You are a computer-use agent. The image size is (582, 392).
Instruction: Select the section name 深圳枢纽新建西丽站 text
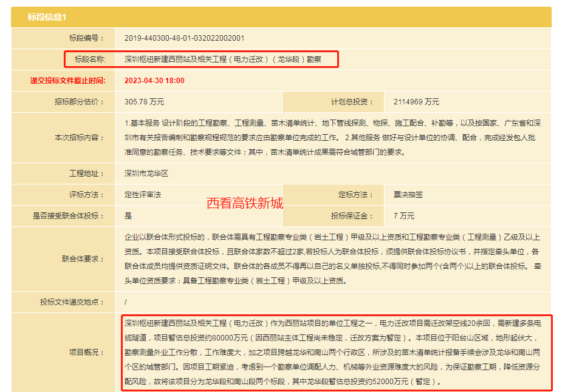222,59
